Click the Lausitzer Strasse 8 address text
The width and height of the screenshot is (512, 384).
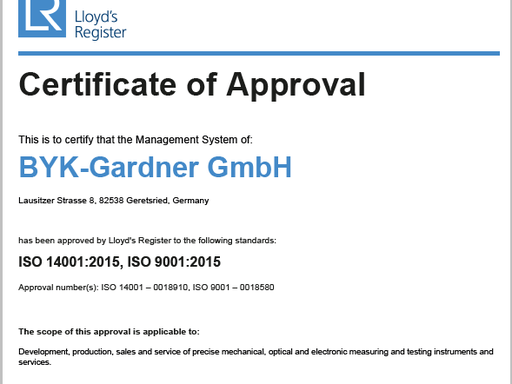[57, 200]
